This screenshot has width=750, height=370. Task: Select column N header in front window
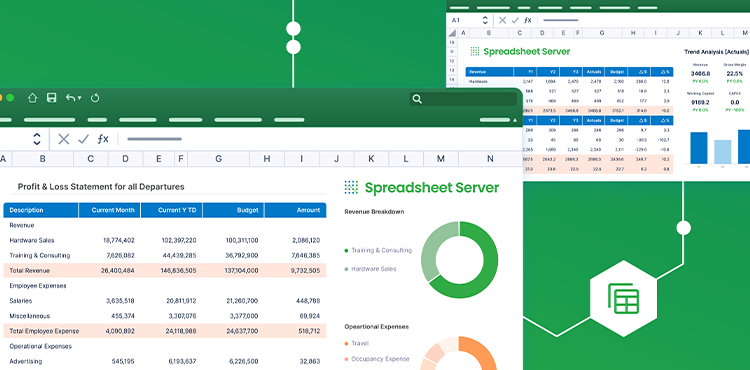tap(490, 159)
